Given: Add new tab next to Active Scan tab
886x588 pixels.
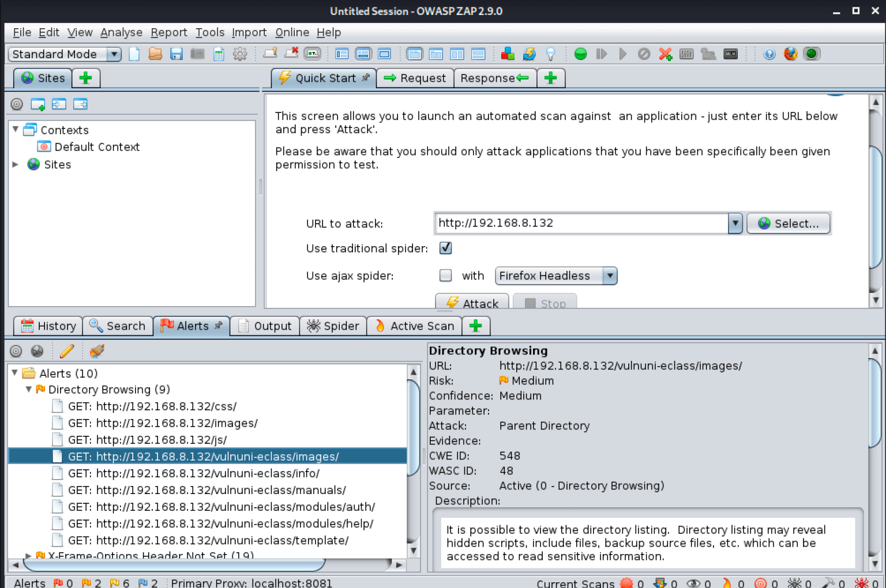Looking at the screenshot, I should point(476,326).
